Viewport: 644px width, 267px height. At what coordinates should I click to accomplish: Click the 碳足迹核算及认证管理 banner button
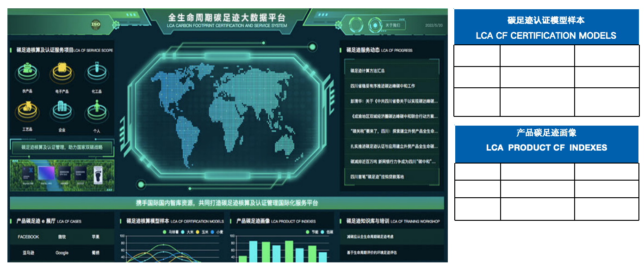click(x=62, y=148)
